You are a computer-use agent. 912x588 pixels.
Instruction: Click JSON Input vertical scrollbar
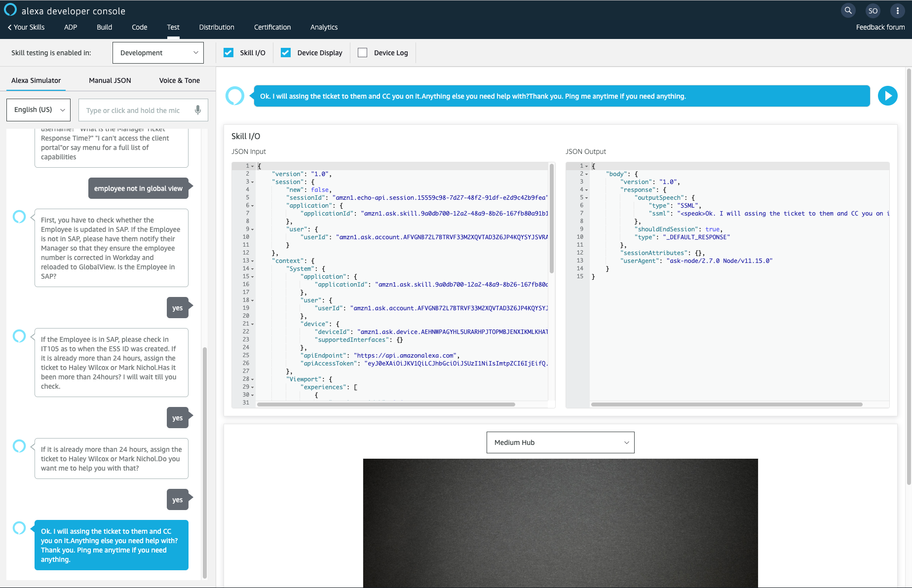[552, 218]
